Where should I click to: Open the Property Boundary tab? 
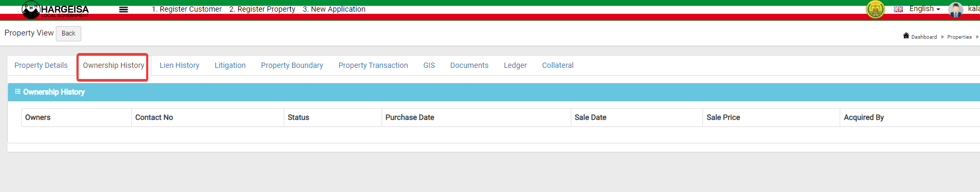click(x=292, y=65)
